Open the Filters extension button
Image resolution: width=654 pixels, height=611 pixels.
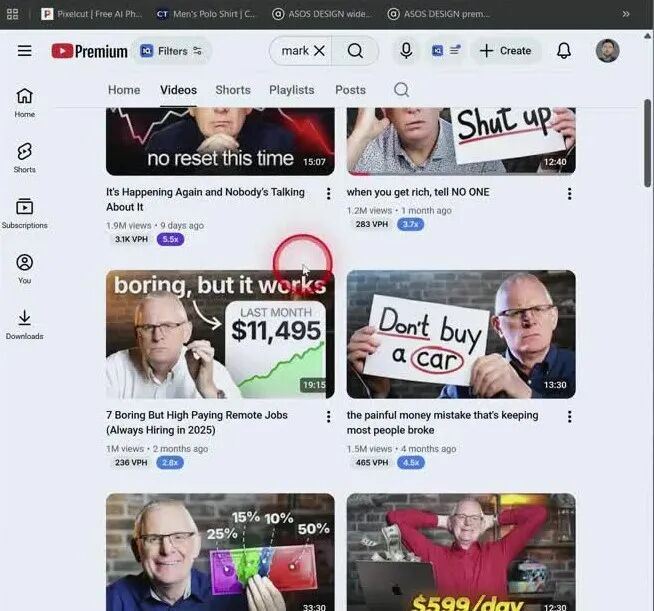[171, 51]
